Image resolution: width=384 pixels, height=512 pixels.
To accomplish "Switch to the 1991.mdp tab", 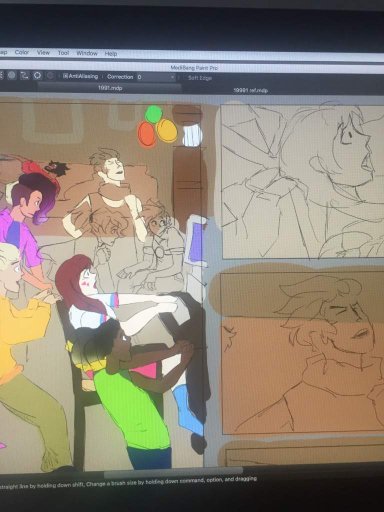I will 110,88.
